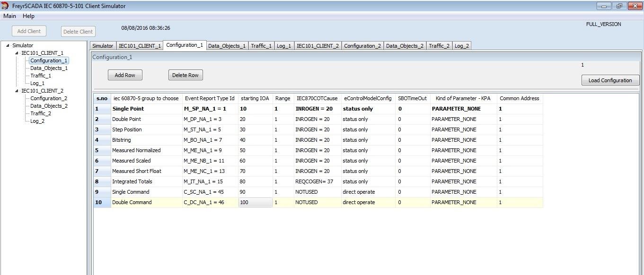This screenshot has width=644, height=275.
Task: Select the Bitstring row cell
Action: coord(146,140)
